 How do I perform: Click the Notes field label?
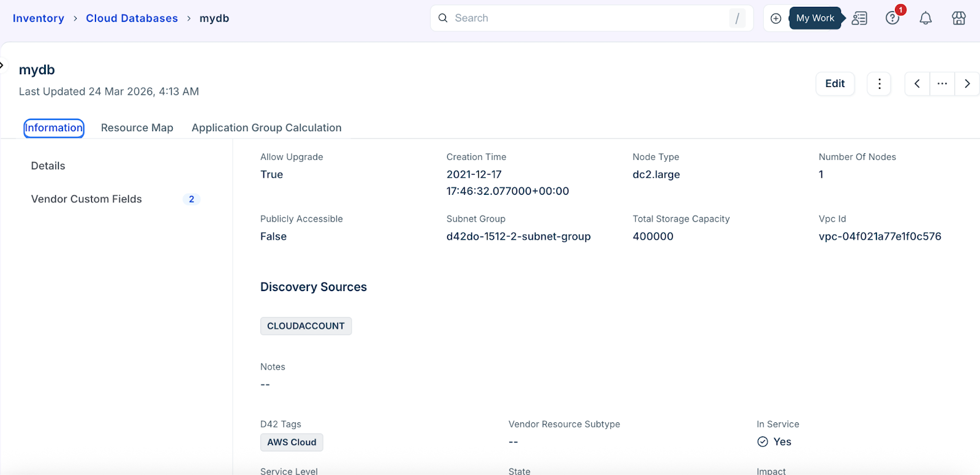coord(273,367)
